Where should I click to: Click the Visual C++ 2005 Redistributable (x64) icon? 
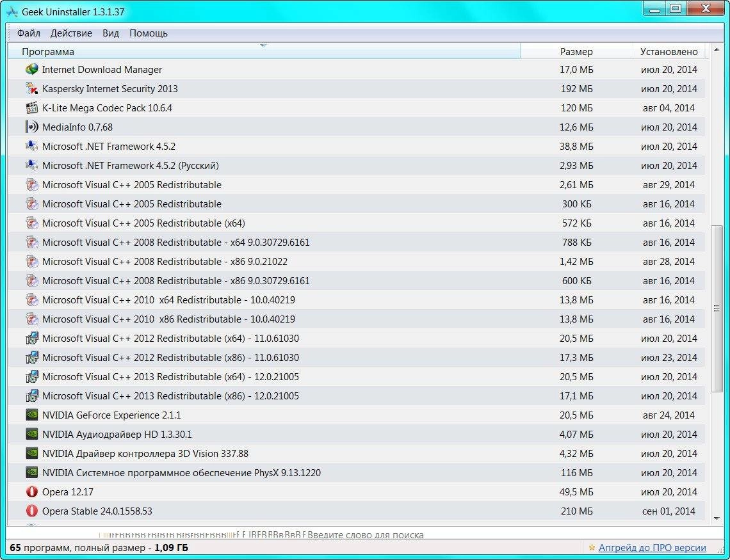point(31,223)
